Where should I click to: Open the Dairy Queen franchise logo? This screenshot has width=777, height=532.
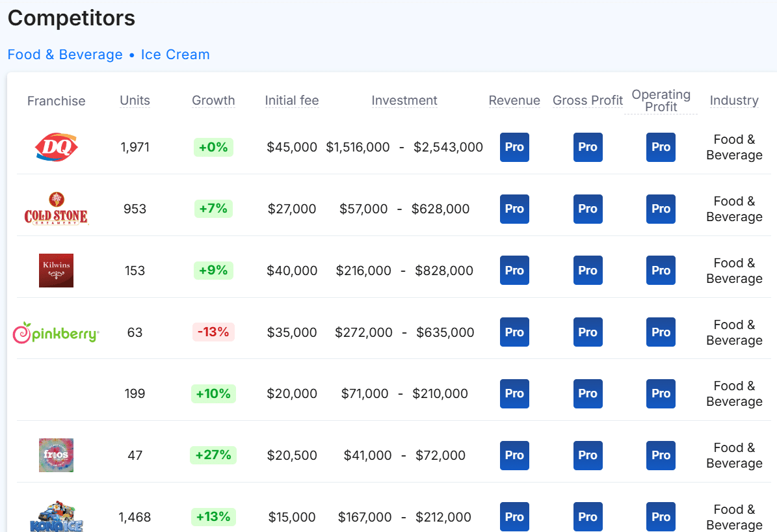pos(56,147)
